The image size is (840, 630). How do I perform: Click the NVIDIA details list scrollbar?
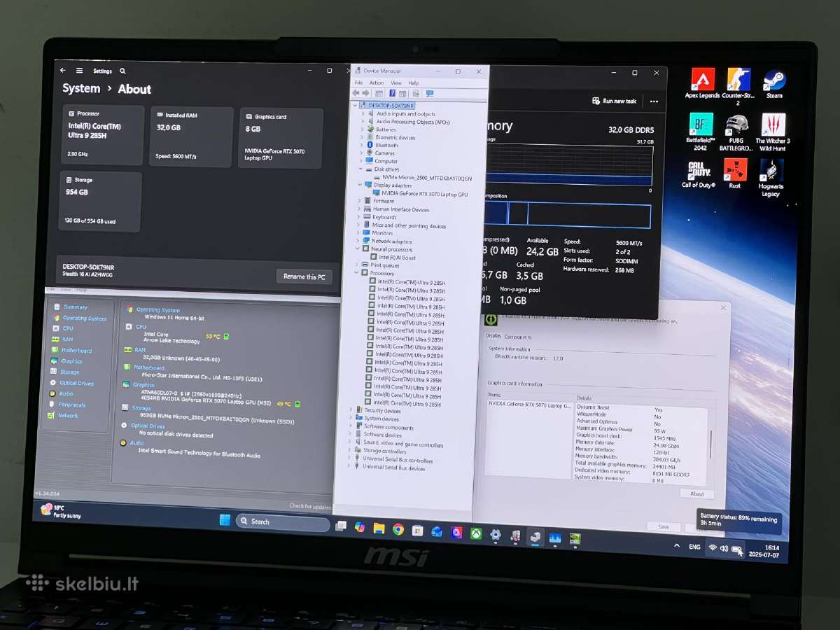click(x=710, y=443)
